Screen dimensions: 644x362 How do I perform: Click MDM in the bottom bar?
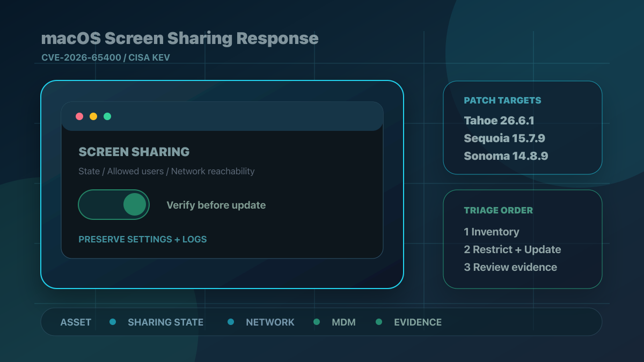[343, 322]
